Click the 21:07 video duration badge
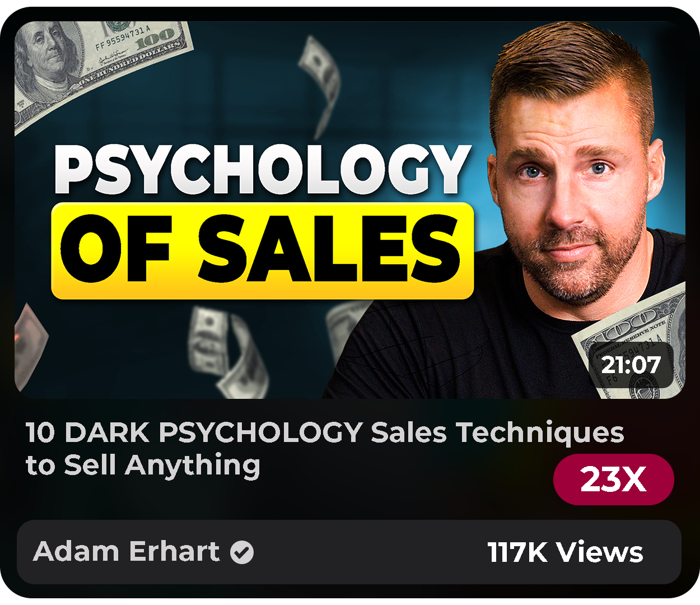 (631, 365)
